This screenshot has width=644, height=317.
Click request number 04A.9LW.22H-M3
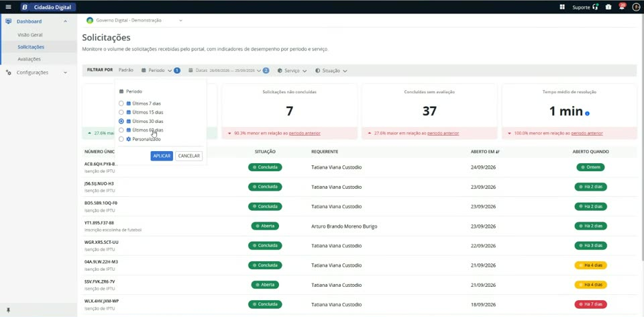pyautogui.click(x=101, y=261)
